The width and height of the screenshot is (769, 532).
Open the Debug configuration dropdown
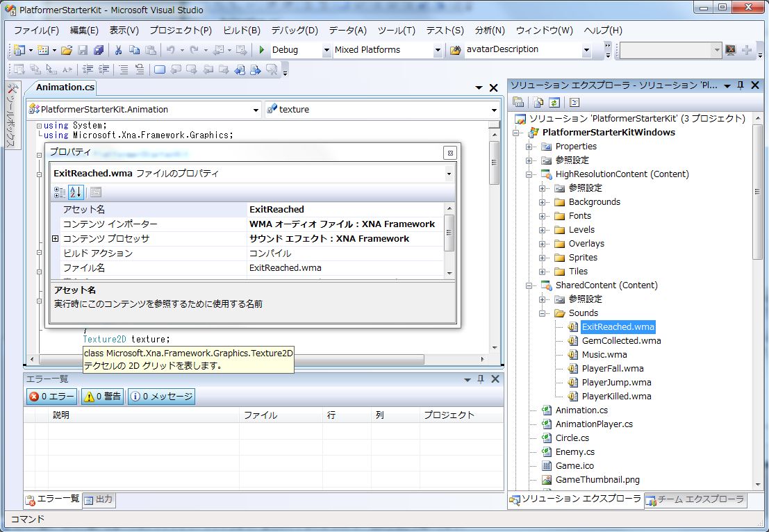(326, 50)
